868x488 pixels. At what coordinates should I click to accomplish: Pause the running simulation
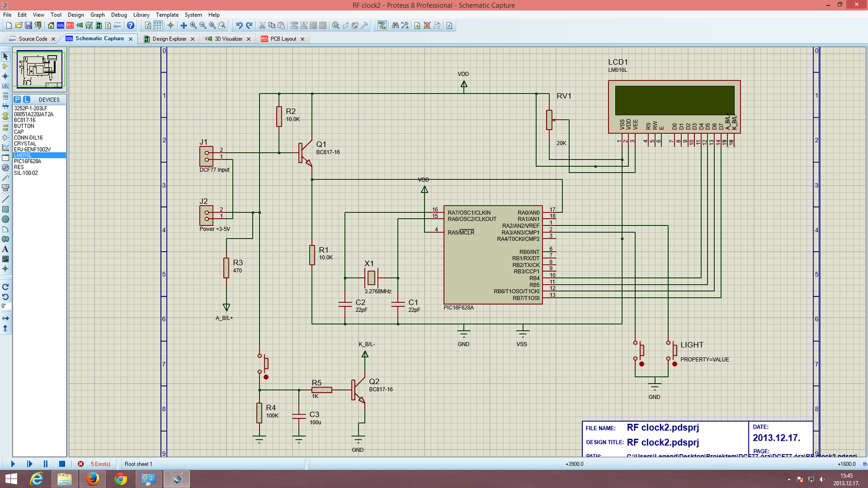point(46,464)
